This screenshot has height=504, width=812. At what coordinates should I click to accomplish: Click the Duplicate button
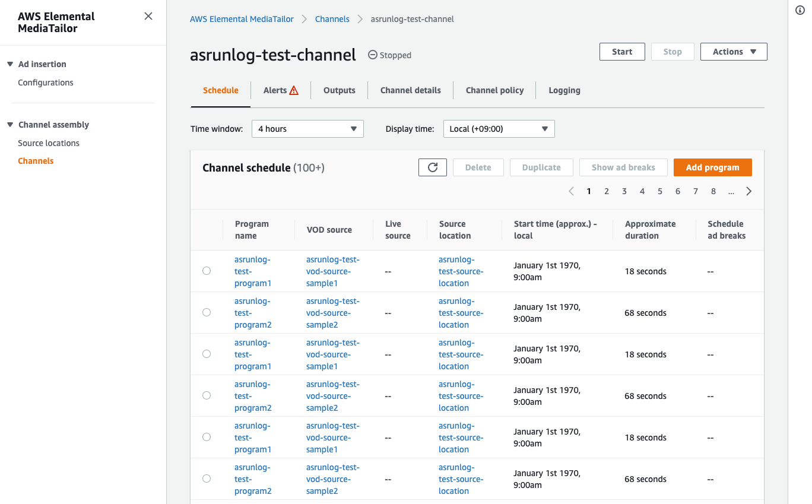541,167
